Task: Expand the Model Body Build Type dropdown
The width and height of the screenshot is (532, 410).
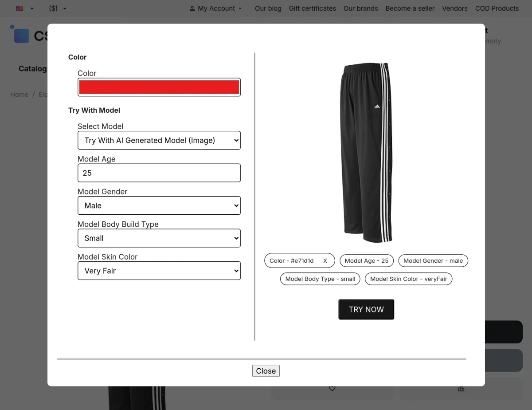Action: pos(159,238)
